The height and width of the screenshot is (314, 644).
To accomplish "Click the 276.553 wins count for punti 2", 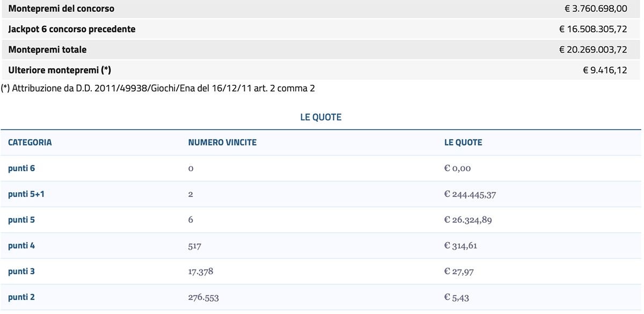I will [x=204, y=297].
